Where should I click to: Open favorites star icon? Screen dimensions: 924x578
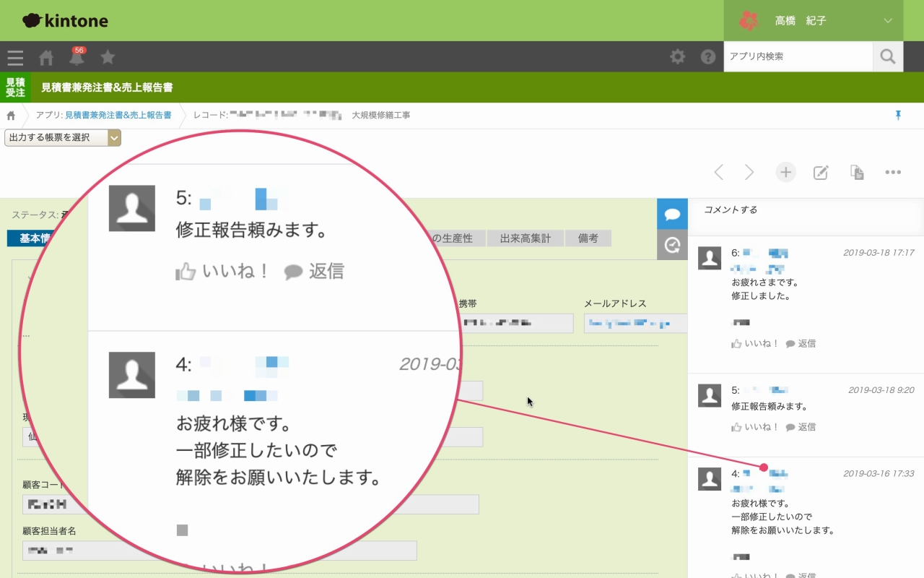(108, 57)
